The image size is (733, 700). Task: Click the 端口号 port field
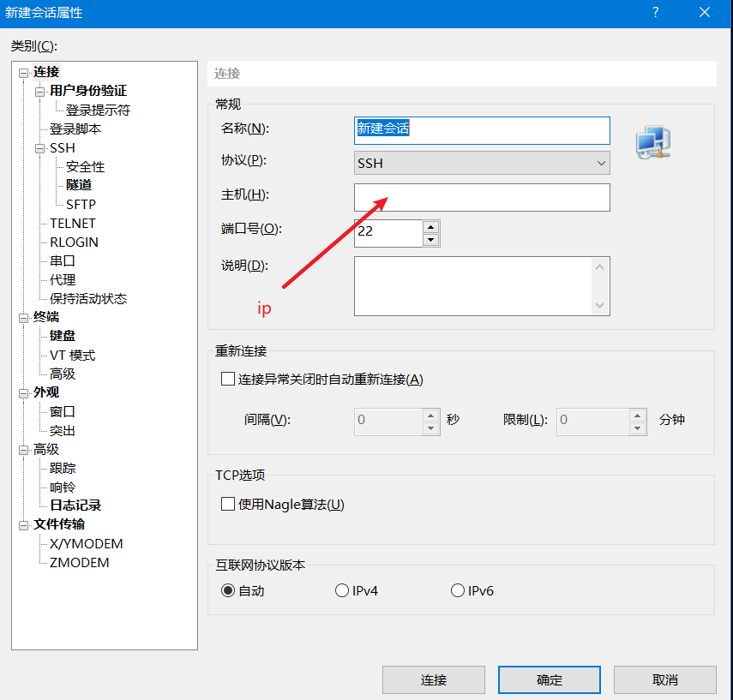click(388, 233)
